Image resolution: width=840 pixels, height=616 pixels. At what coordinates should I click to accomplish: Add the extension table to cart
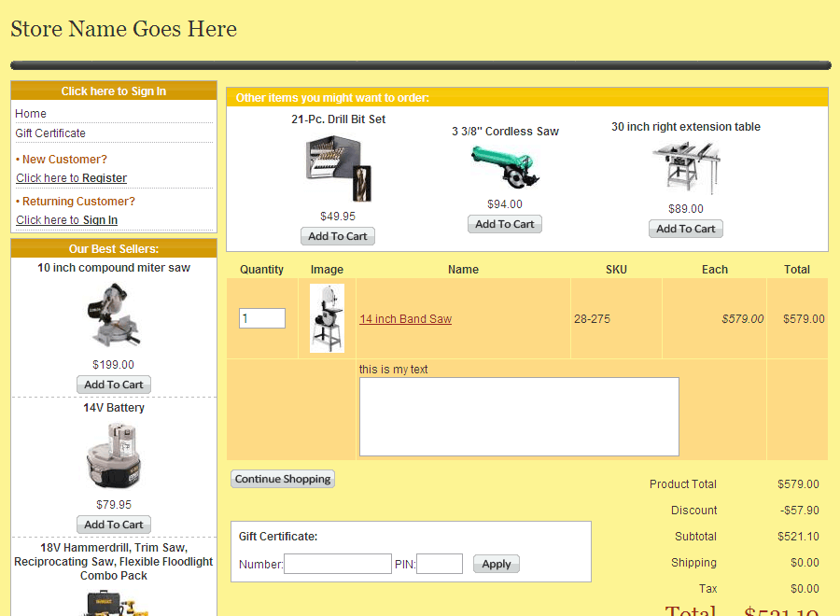[686, 229]
